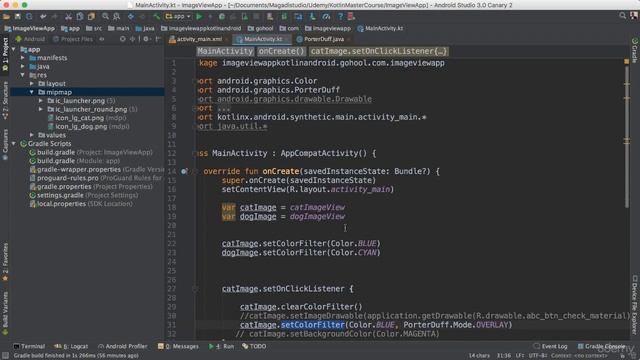Click the Save All toolbar icon

pyautogui.click(x=18, y=17)
